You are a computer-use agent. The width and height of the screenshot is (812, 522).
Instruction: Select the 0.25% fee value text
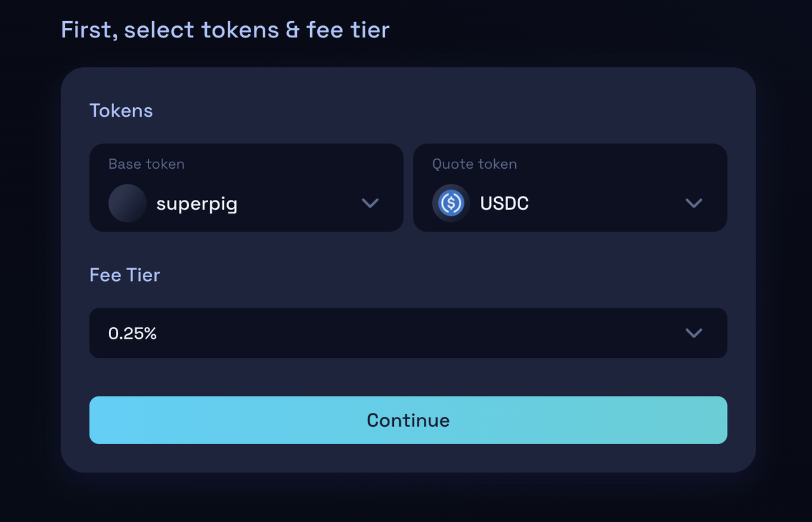133,333
